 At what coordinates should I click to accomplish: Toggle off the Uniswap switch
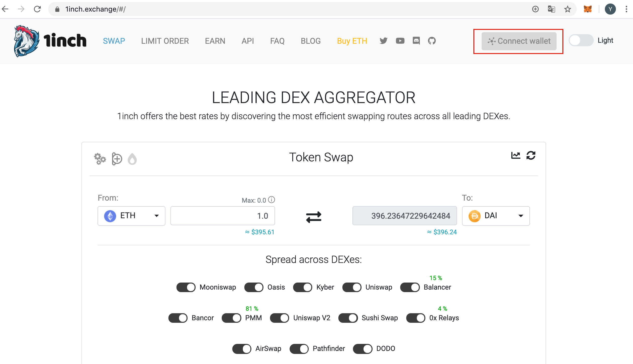coord(352,287)
